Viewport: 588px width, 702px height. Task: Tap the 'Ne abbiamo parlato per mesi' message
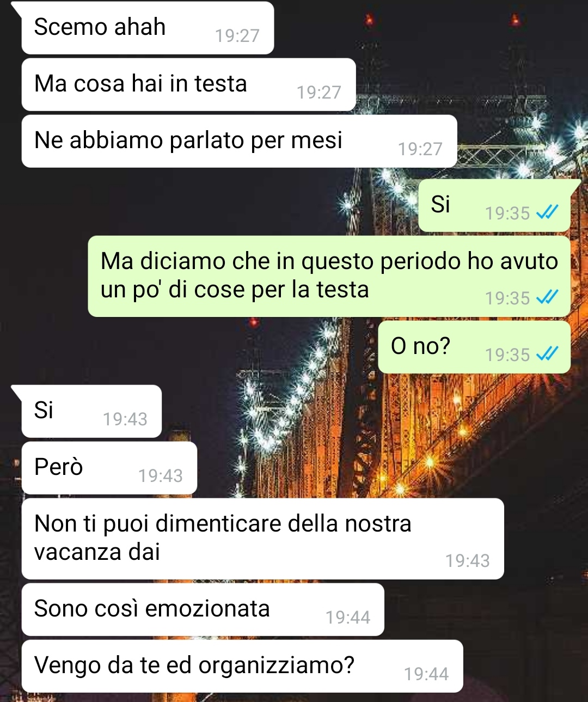click(239, 141)
